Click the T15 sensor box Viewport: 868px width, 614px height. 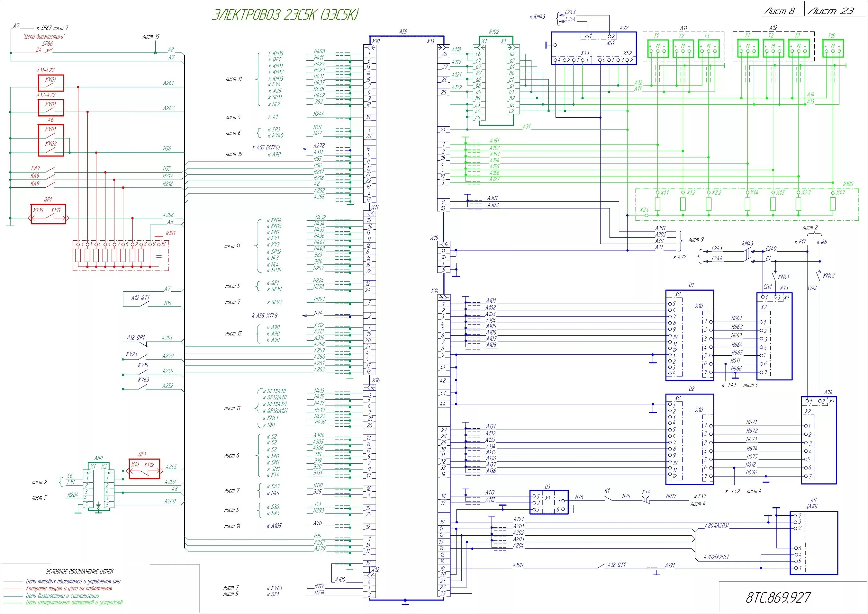pos(833,48)
